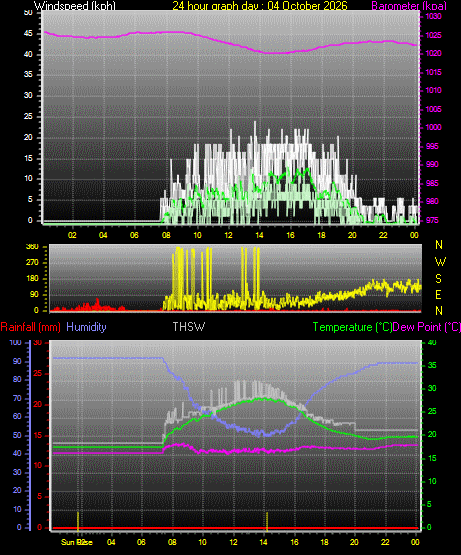Click the S compass direction label
This screenshot has height=555, width=461.
(439, 279)
